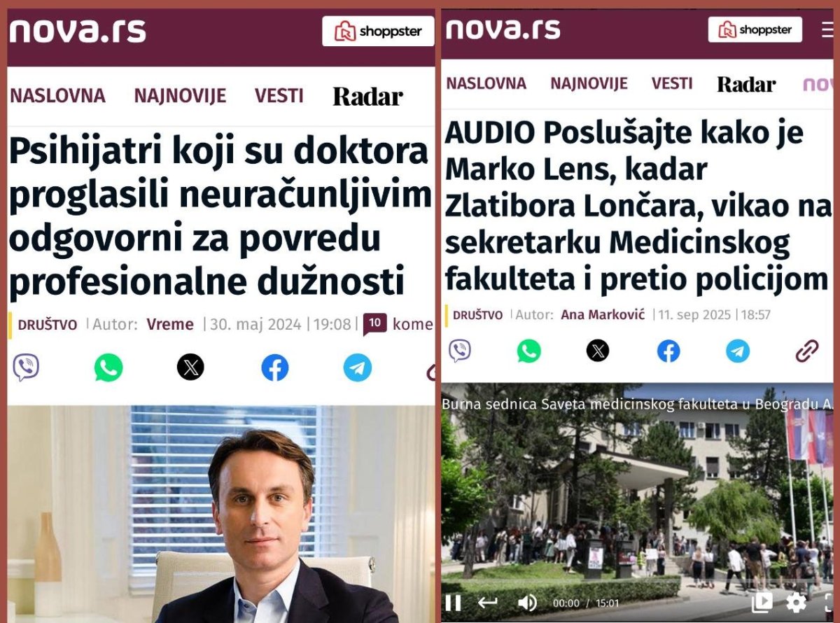Click the nova.rs logo on right page
The height and width of the screenshot is (623, 840).
pos(503,29)
